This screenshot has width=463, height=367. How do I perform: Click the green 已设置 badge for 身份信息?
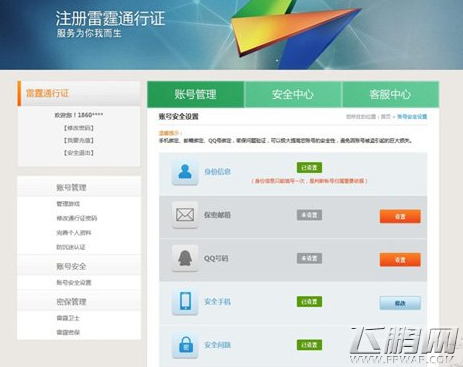tap(309, 168)
